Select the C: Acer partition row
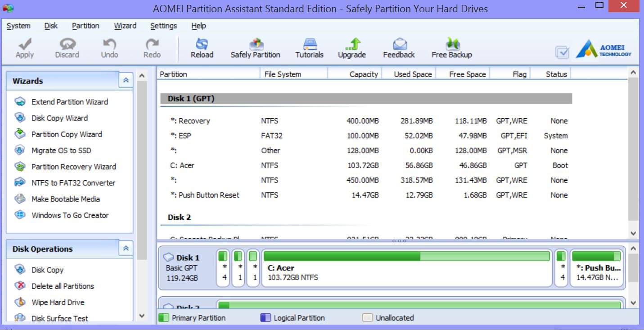644x330 pixels. tap(366, 165)
